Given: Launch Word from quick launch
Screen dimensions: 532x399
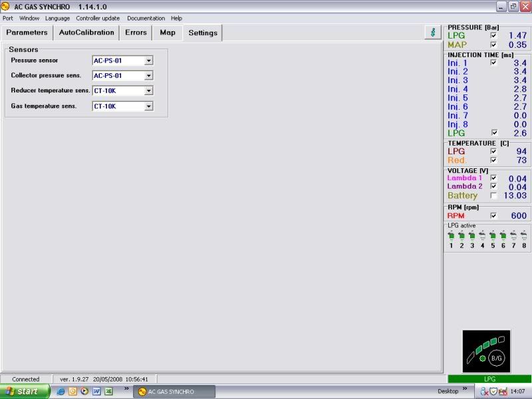Looking at the screenshot, I should pos(96,391).
